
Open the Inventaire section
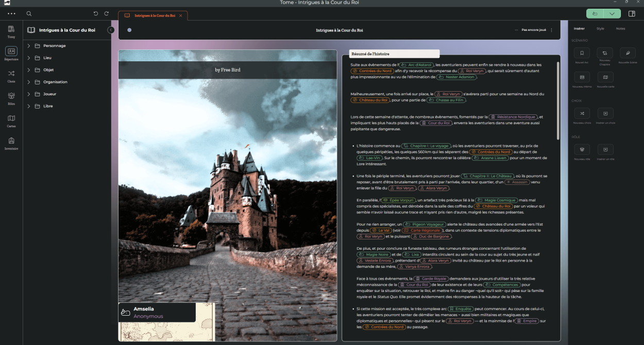click(x=11, y=141)
